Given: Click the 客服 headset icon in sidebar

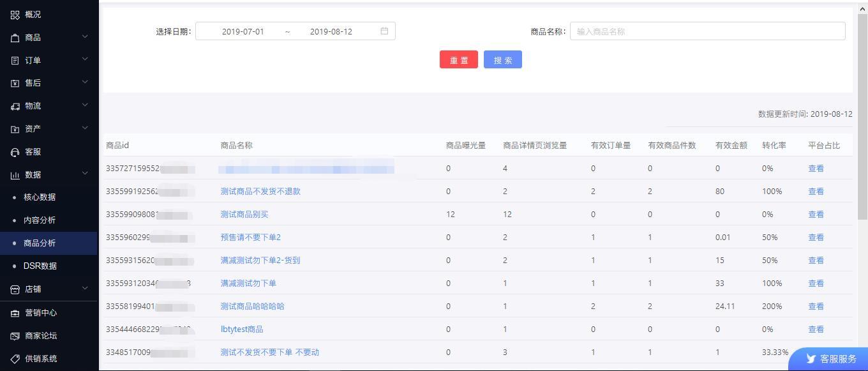Looking at the screenshot, I should pyautogui.click(x=15, y=152).
